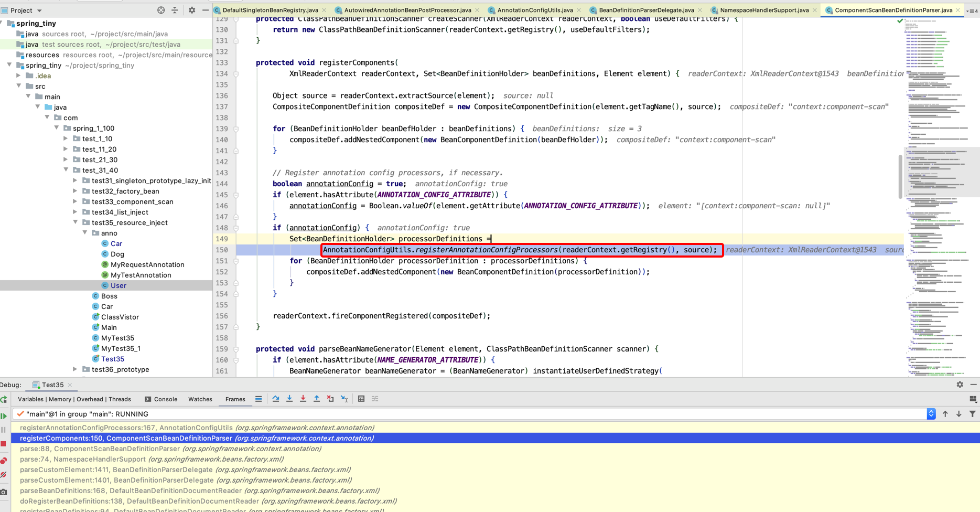Expand test33_component_scan package
Image resolution: width=980 pixels, height=512 pixels.
(x=76, y=201)
